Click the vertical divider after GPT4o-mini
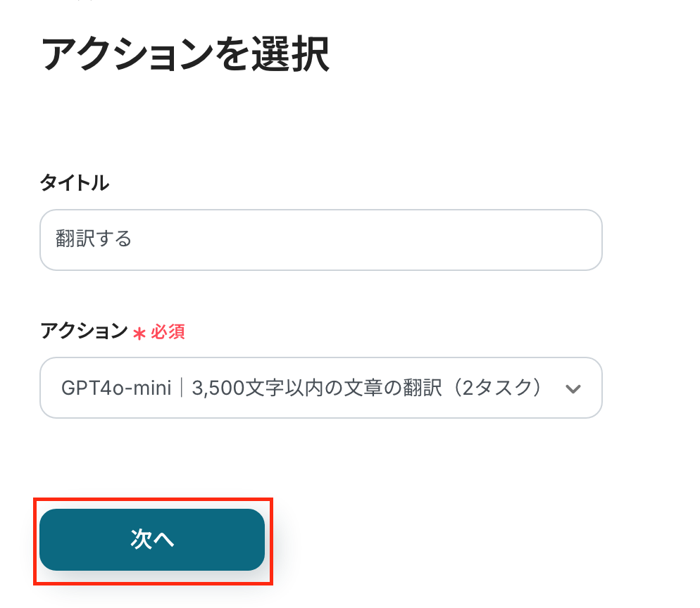The image size is (700, 608). coord(182,388)
